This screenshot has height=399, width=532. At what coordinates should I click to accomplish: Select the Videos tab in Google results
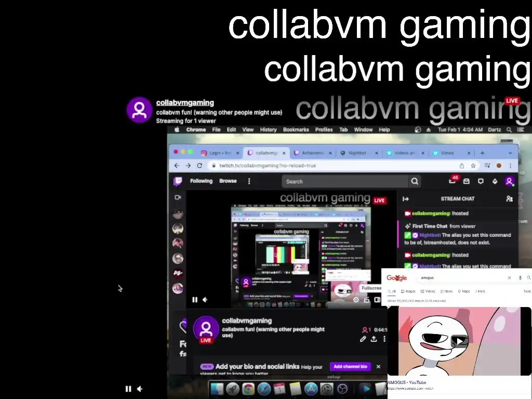428,291
